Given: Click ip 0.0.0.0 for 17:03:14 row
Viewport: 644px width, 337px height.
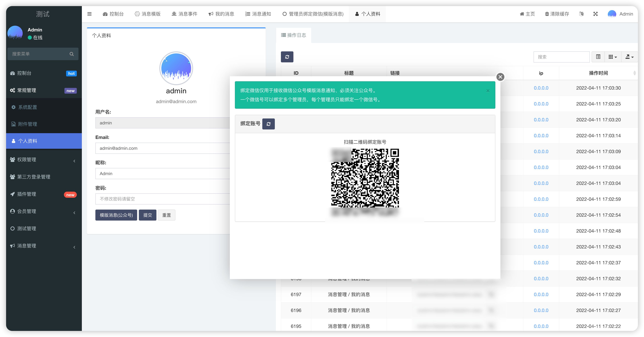Looking at the screenshot, I should point(541,136).
